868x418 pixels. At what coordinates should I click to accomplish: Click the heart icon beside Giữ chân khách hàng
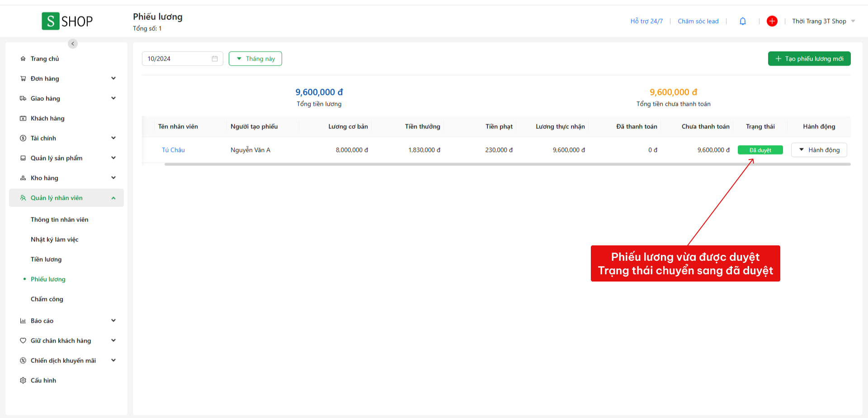[23, 341]
